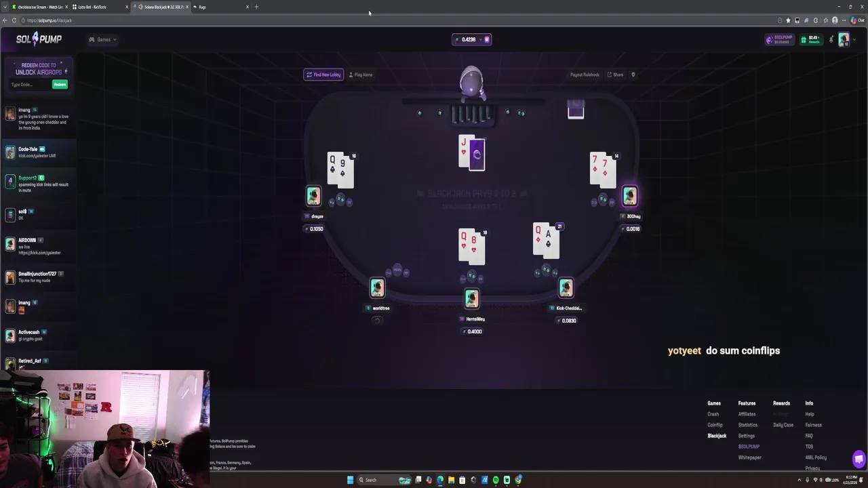Expand the profile menu chevron
Screen dimensions: 868x488
pyautogui.click(x=853, y=39)
